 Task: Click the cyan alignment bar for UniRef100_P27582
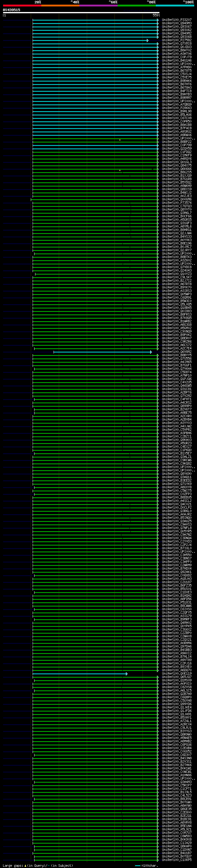tap(90, 40)
